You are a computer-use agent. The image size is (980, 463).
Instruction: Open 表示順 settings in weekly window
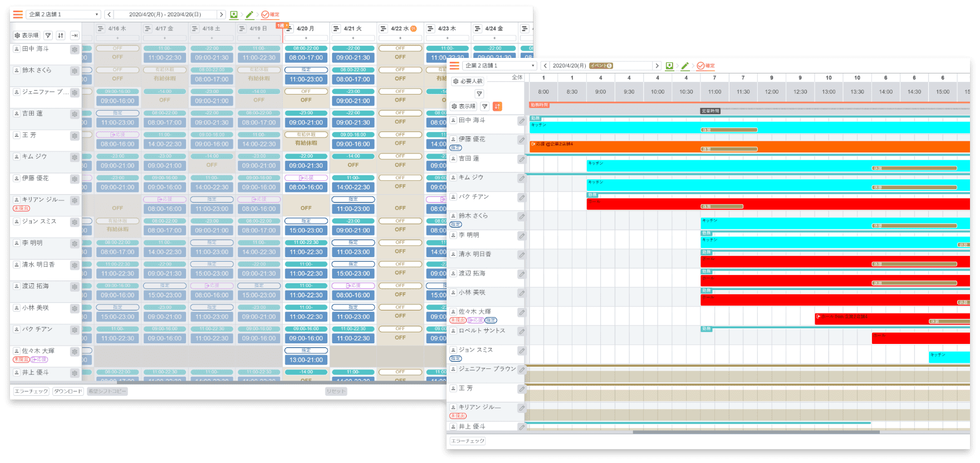[x=27, y=36]
